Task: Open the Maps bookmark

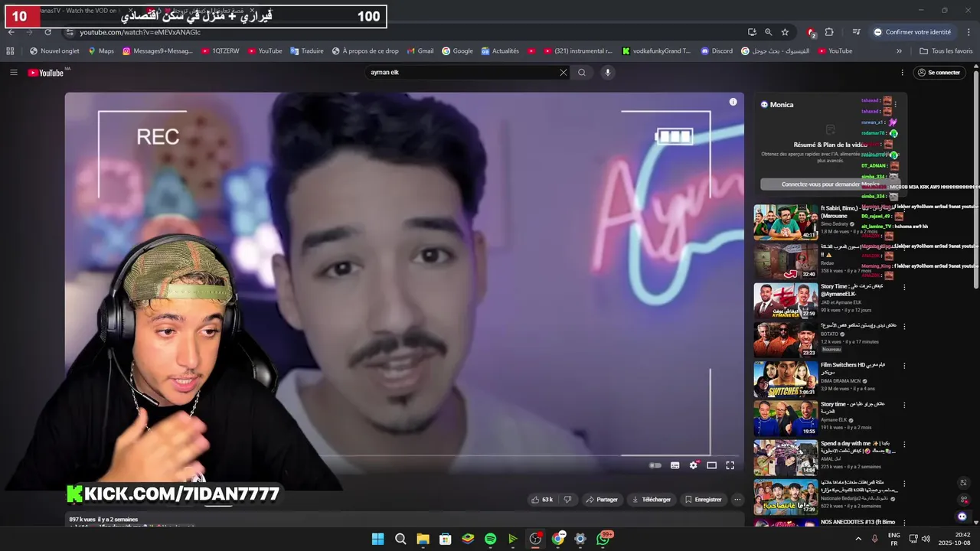Action: 101,51
